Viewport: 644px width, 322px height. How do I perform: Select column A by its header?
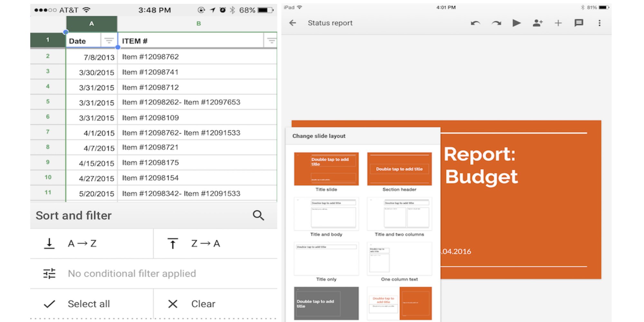(x=92, y=23)
